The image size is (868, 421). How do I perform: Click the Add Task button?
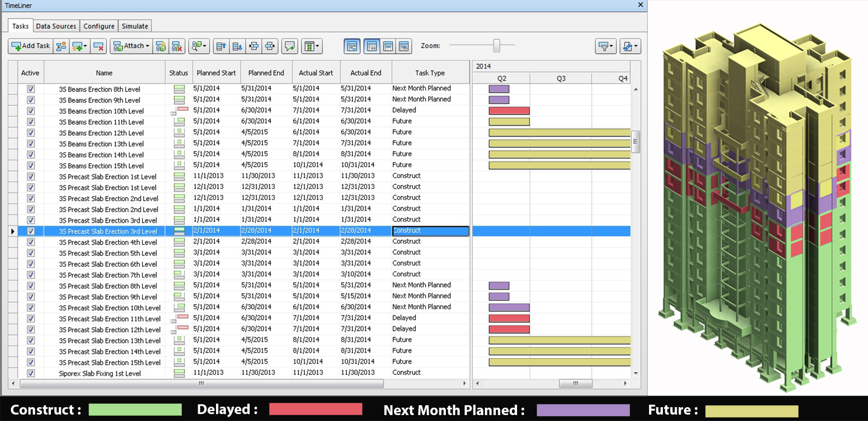(31, 46)
